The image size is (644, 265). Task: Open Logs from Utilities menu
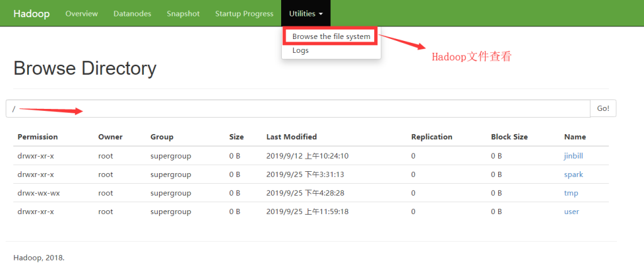click(300, 50)
